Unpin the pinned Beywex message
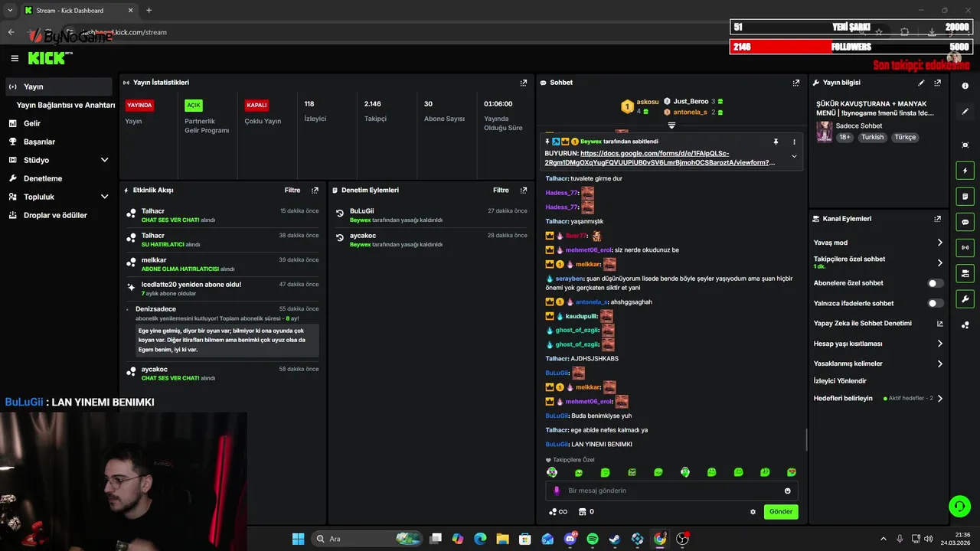 tap(776, 142)
